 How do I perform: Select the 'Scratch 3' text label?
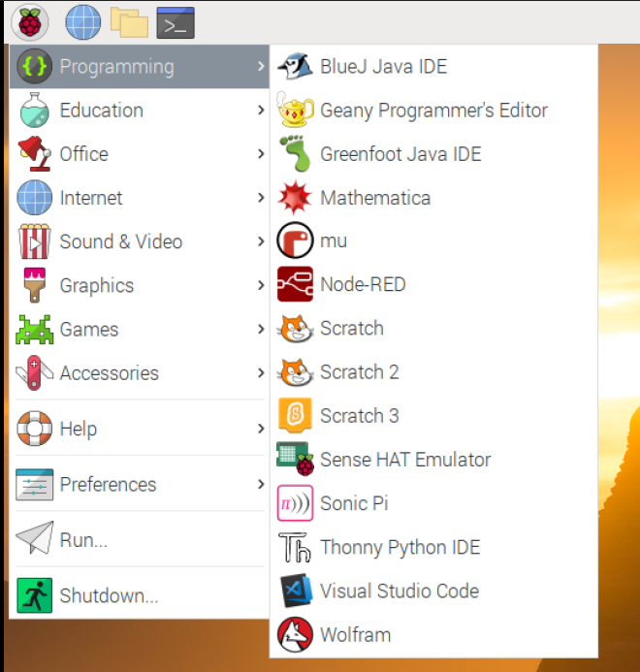(360, 416)
